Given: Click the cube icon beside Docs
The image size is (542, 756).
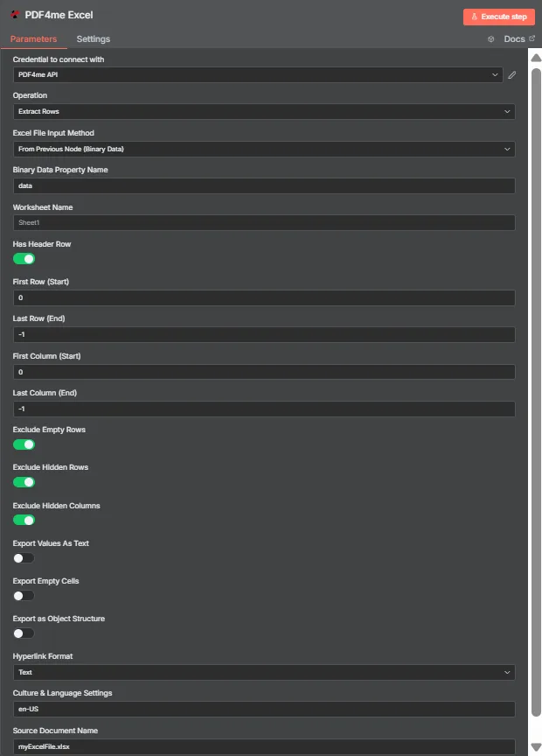Looking at the screenshot, I should 491,39.
